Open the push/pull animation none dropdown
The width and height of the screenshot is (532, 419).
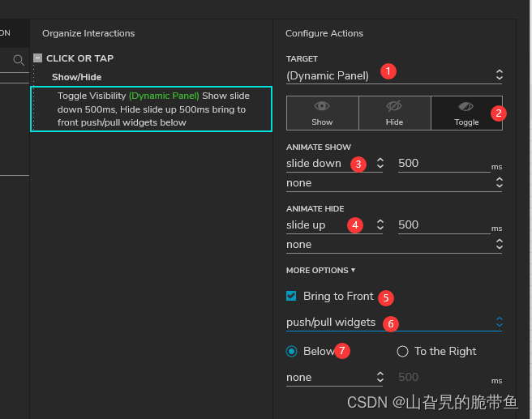(334, 377)
